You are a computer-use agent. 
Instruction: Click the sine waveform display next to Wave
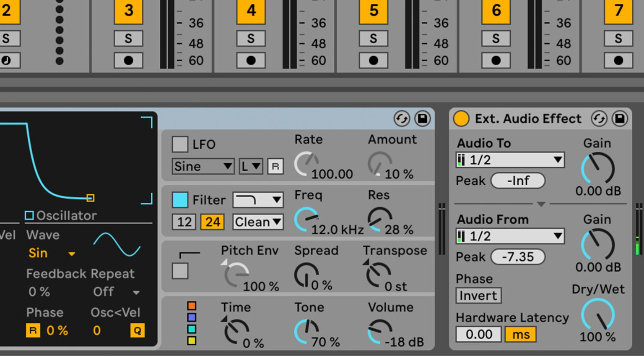pos(117,244)
